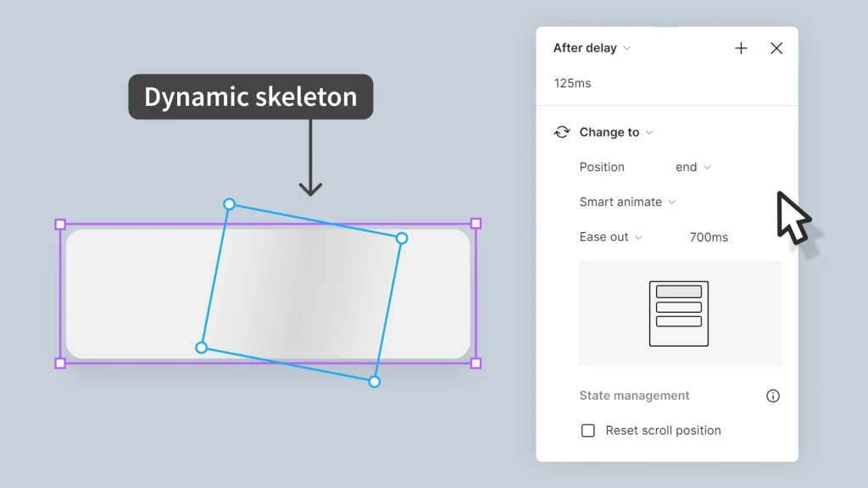
Task: Add a new interaction with the plus icon
Action: [x=741, y=48]
